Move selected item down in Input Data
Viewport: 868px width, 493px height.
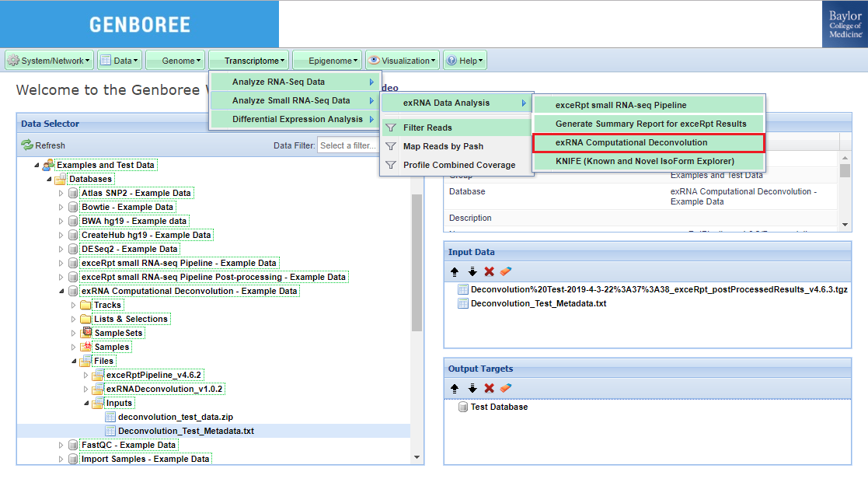point(472,271)
